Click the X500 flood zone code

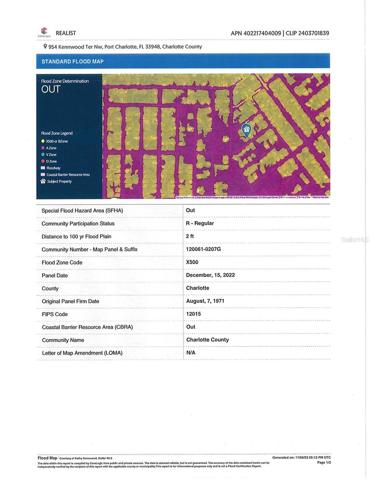[x=192, y=262]
